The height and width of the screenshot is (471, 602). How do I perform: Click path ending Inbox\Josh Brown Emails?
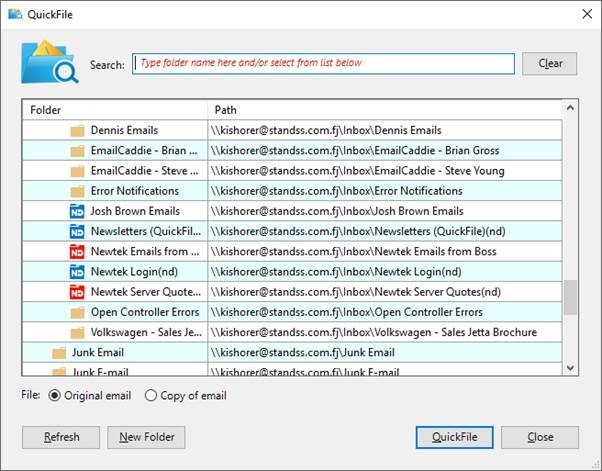point(337,211)
